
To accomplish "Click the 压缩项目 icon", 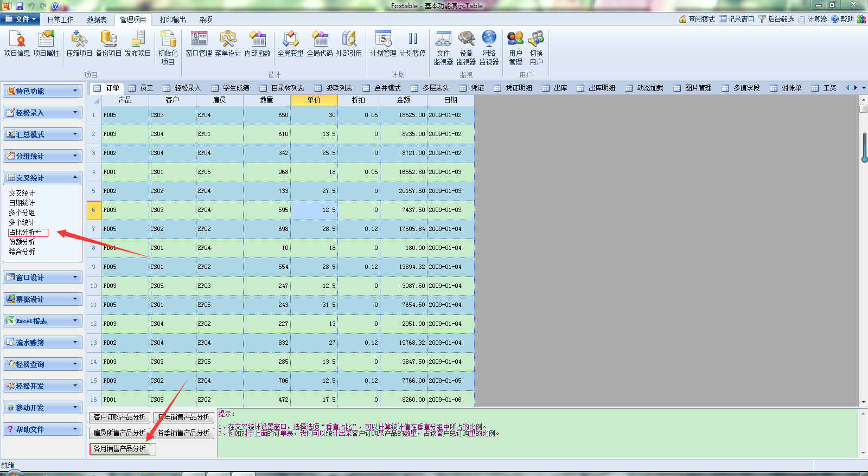I will coord(79,44).
